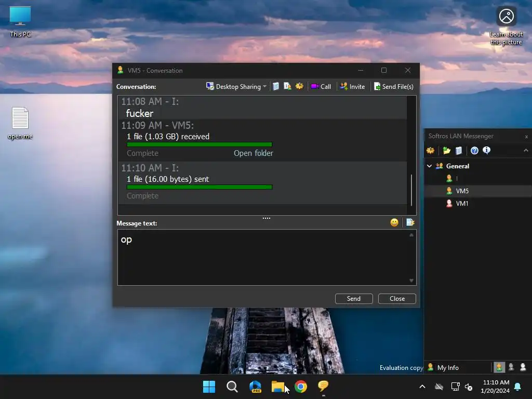Set status to available (green user icon)

coord(499,367)
